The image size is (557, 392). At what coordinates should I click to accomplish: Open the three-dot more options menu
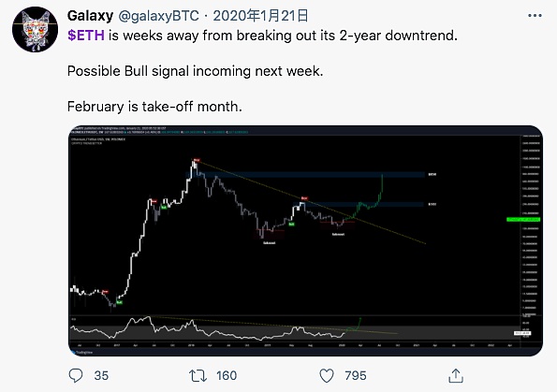click(535, 16)
